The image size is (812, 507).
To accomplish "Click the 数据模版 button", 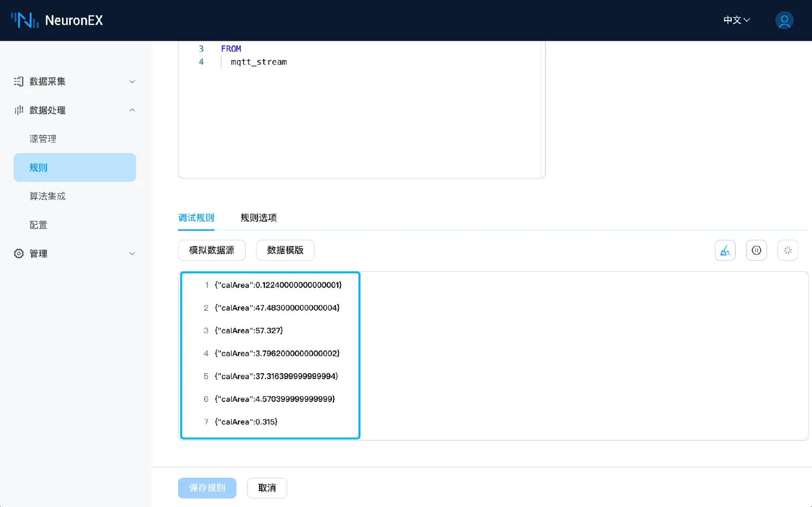I will click(x=285, y=250).
